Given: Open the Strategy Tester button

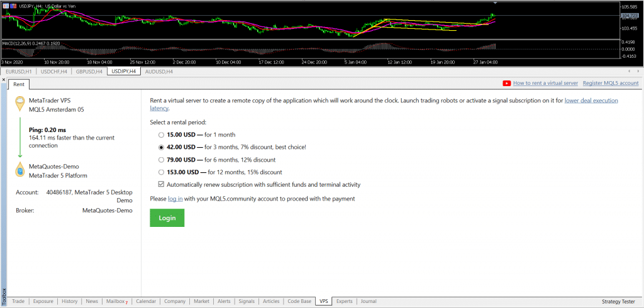Looking at the screenshot, I should pyautogui.click(x=618, y=302).
